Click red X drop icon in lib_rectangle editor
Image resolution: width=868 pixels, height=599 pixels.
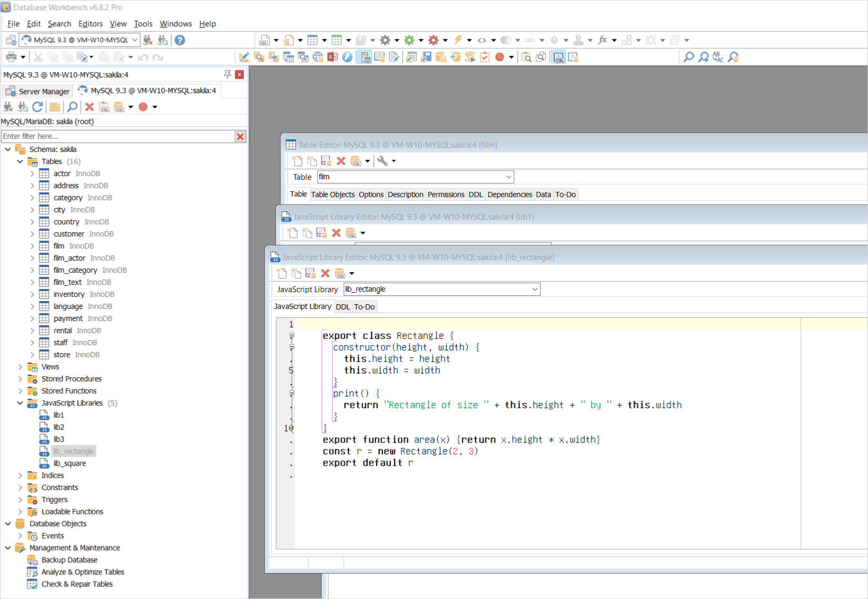325,273
